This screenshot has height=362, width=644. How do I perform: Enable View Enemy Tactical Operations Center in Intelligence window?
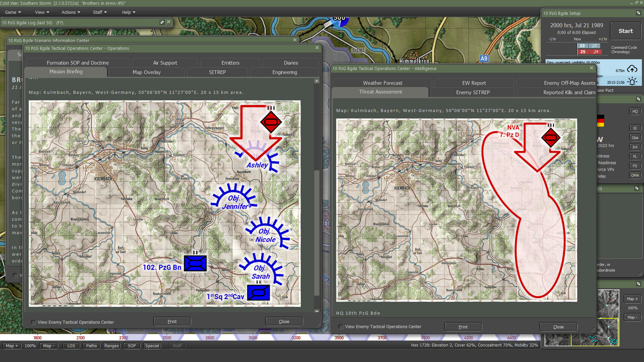pyautogui.click(x=340, y=326)
